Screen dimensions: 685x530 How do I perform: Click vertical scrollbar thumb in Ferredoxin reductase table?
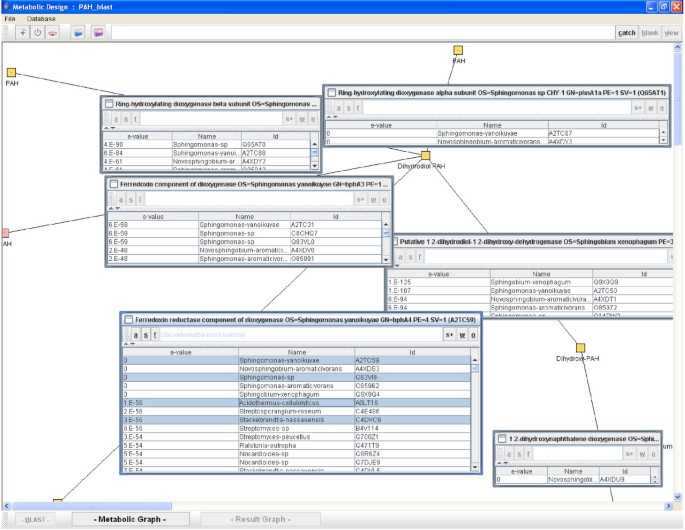tap(475, 369)
